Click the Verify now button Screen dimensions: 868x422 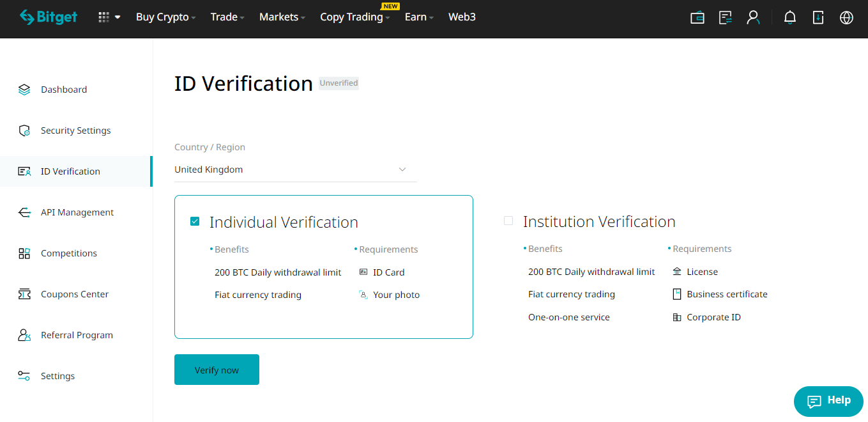click(217, 370)
